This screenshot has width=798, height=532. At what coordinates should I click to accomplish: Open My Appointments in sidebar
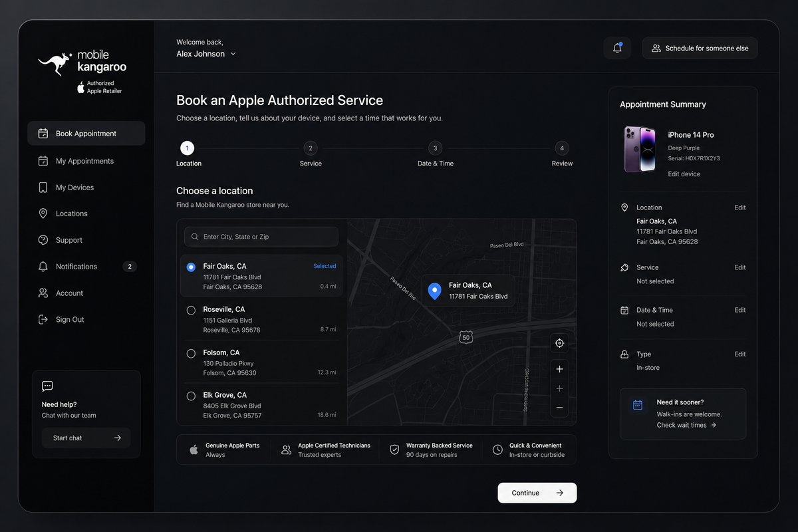click(x=86, y=161)
